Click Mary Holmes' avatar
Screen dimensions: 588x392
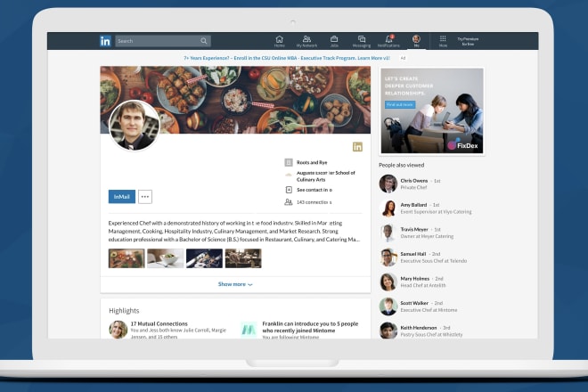coord(388,282)
